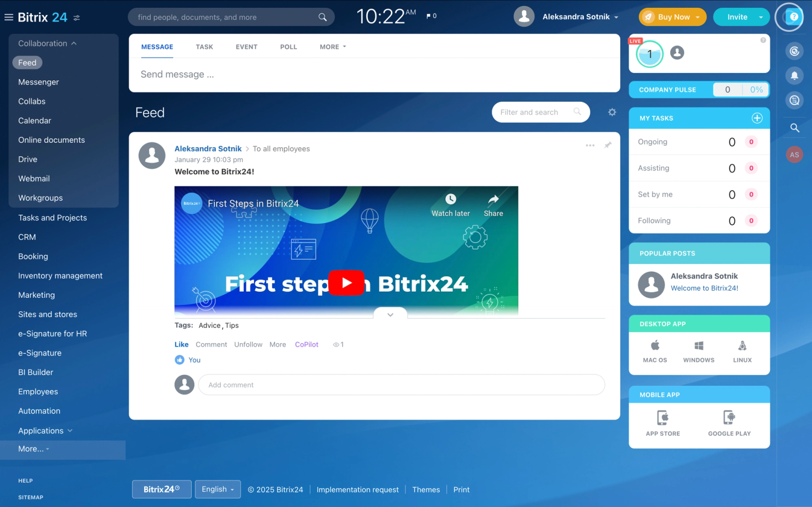This screenshot has height=507, width=812.
Task: Click in the Send message field
Action: click(x=374, y=75)
